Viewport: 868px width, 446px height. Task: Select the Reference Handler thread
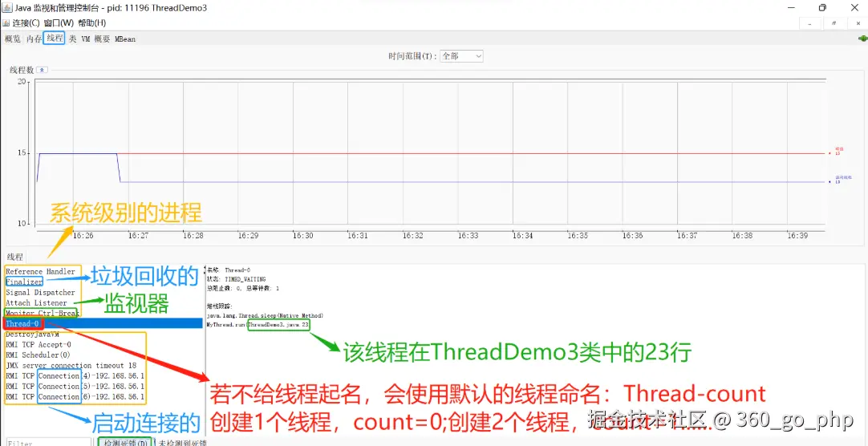point(40,272)
